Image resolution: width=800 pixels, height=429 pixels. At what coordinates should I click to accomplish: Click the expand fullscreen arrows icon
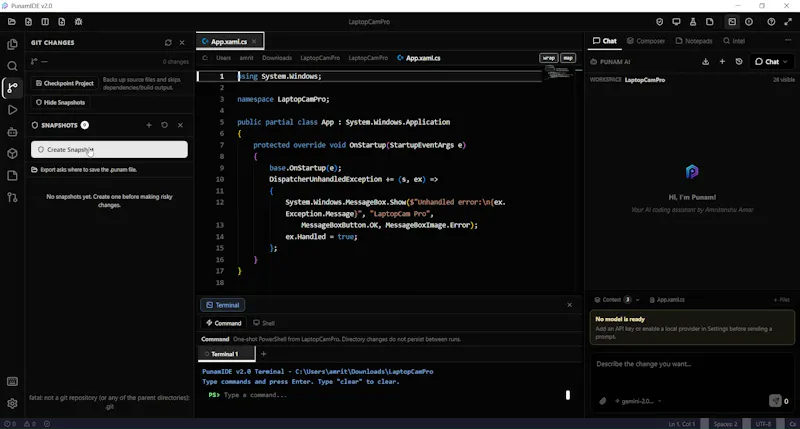pos(788,22)
